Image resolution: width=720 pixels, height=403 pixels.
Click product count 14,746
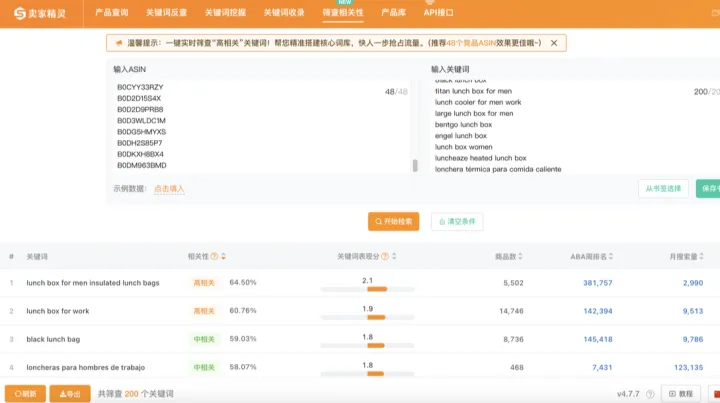pos(511,311)
